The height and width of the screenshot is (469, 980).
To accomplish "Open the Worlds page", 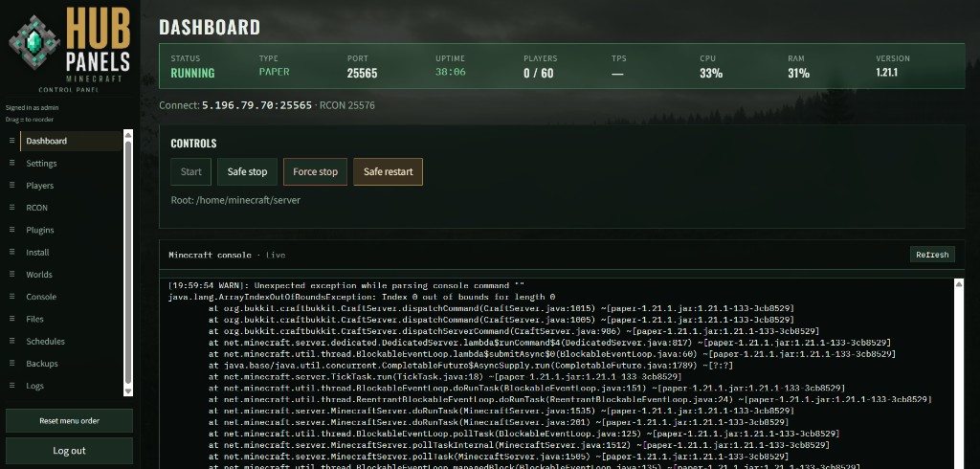I will point(71,275).
